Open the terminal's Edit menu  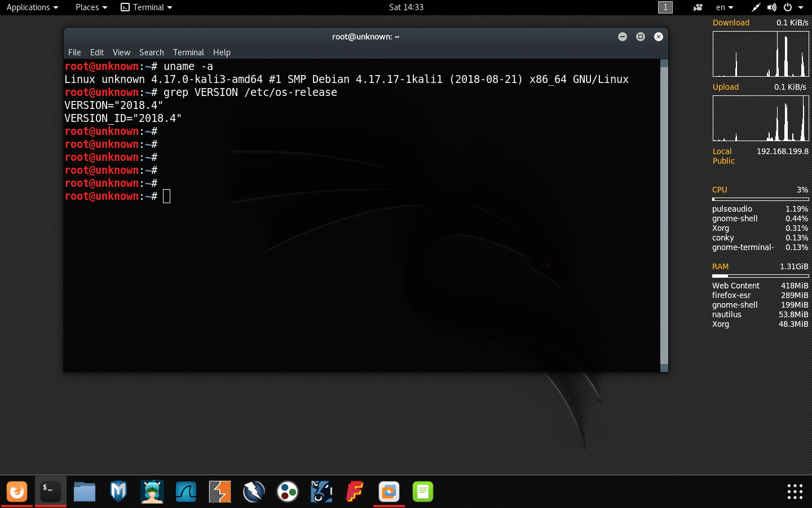[x=97, y=52]
